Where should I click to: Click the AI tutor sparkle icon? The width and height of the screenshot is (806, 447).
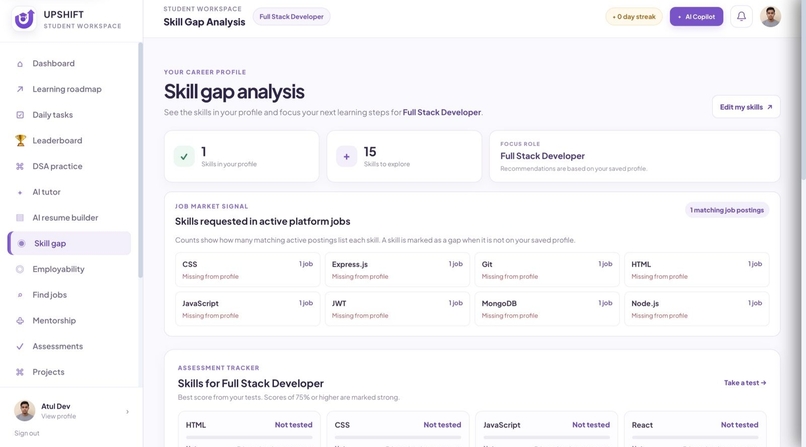point(20,193)
